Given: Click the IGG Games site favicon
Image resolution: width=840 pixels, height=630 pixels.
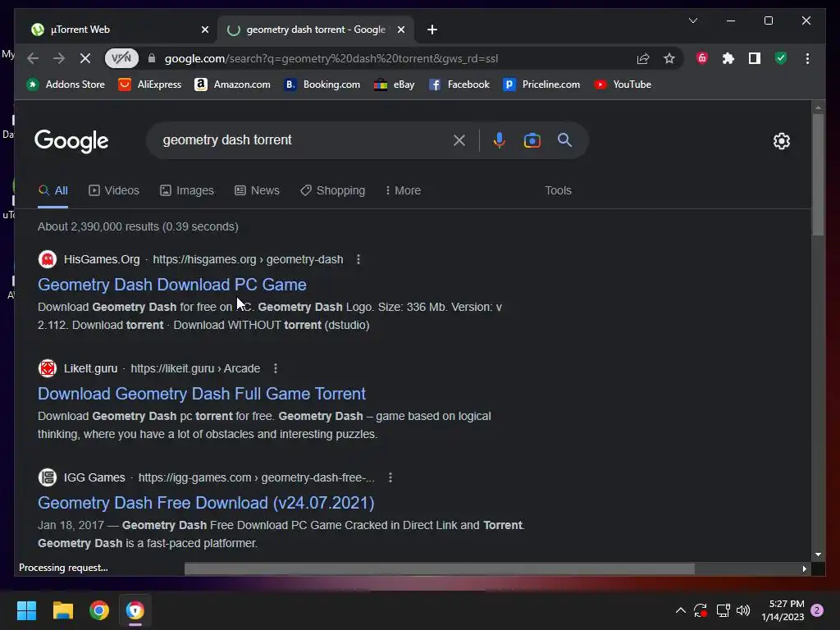Looking at the screenshot, I should point(47,477).
